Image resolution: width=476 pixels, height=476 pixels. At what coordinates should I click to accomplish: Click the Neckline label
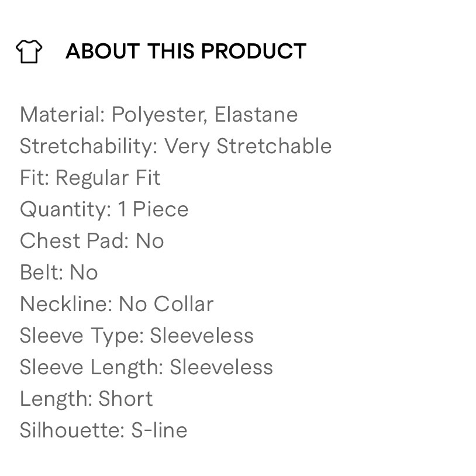(66, 304)
